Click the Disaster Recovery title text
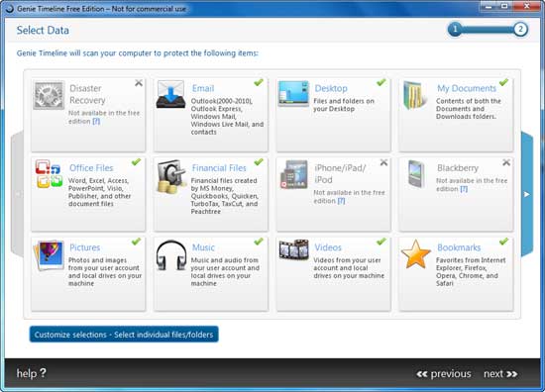The height and width of the screenshot is (392, 545). tap(87, 94)
